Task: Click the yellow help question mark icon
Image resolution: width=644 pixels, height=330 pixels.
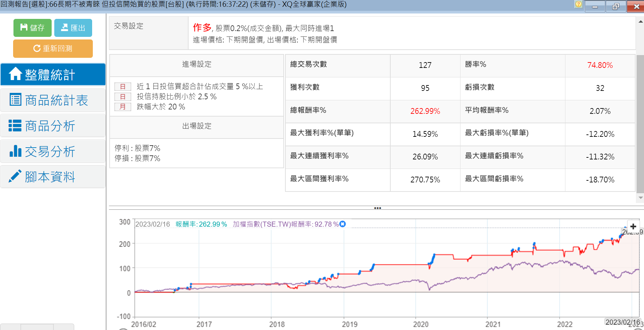Action: [x=578, y=4]
